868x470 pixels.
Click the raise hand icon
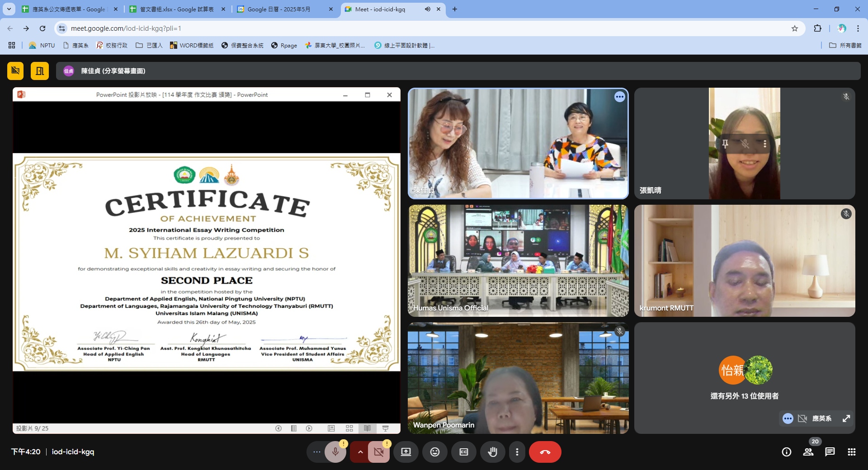click(492, 452)
